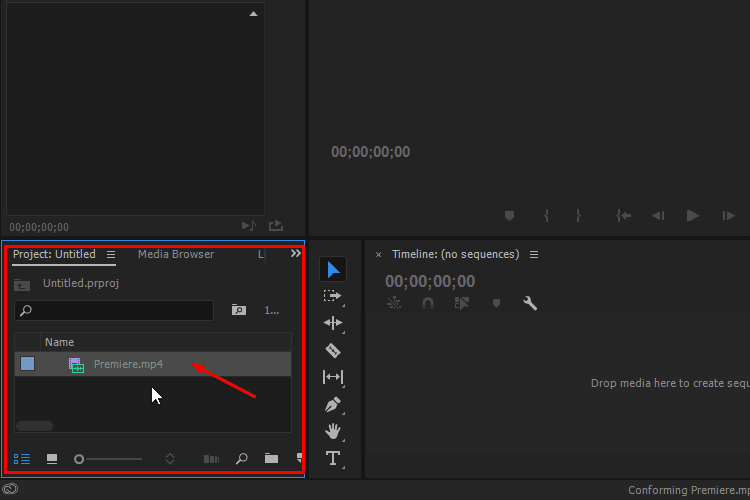
Task: Select the Premiere.mp4 clip
Action: (x=153, y=364)
